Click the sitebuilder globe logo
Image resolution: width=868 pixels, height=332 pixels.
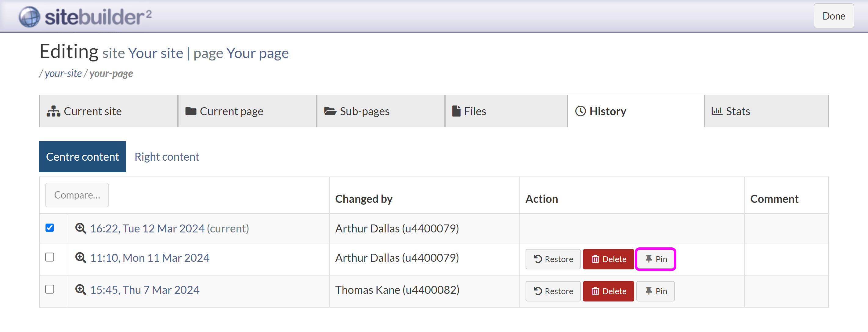click(29, 16)
